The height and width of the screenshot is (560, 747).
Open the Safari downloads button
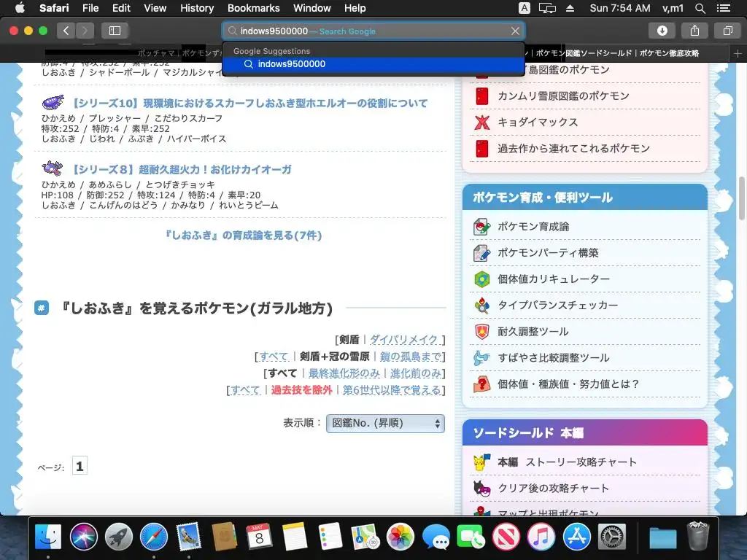click(x=662, y=31)
